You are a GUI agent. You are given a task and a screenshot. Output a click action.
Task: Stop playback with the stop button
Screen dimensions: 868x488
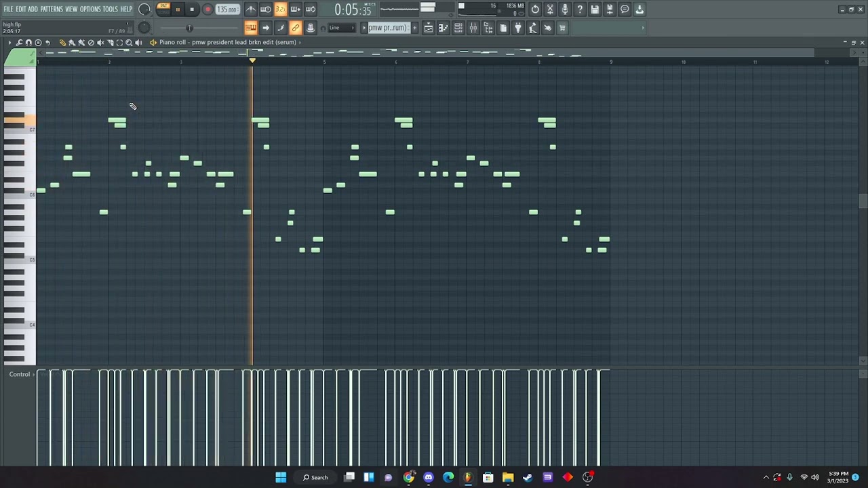tap(192, 9)
